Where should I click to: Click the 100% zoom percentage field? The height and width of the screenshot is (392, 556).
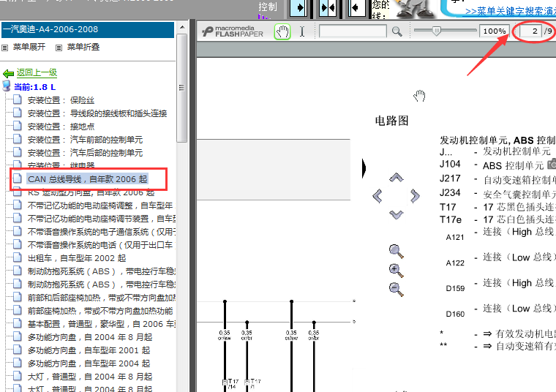[x=495, y=31]
